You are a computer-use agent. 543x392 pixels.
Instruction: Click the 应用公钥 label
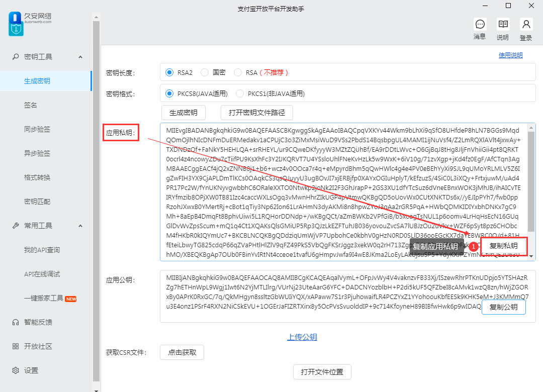click(x=121, y=280)
